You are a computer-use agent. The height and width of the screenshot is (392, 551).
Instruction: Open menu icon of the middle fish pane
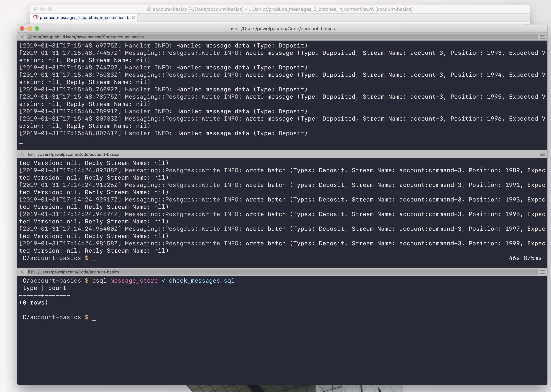[x=542, y=154]
